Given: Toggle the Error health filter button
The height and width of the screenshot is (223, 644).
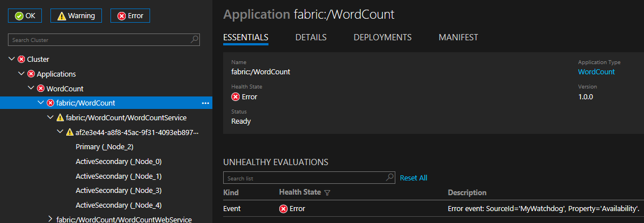Looking at the screenshot, I should [130, 16].
